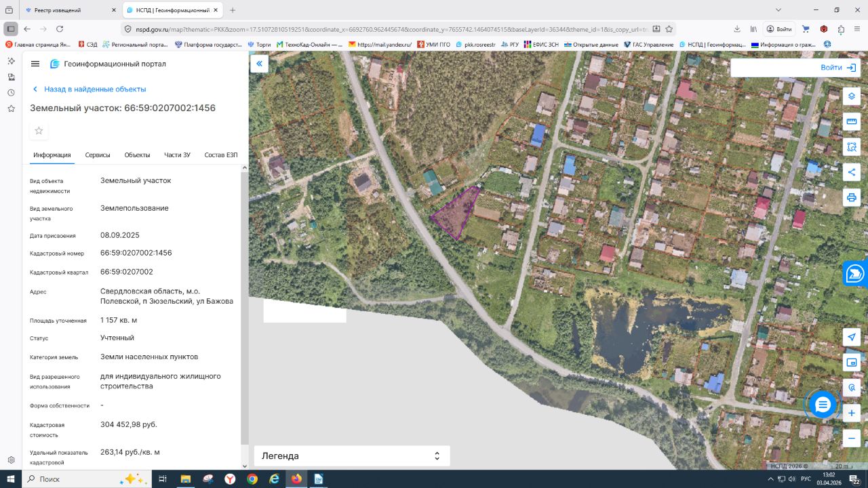Open the map layers button

(x=852, y=96)
